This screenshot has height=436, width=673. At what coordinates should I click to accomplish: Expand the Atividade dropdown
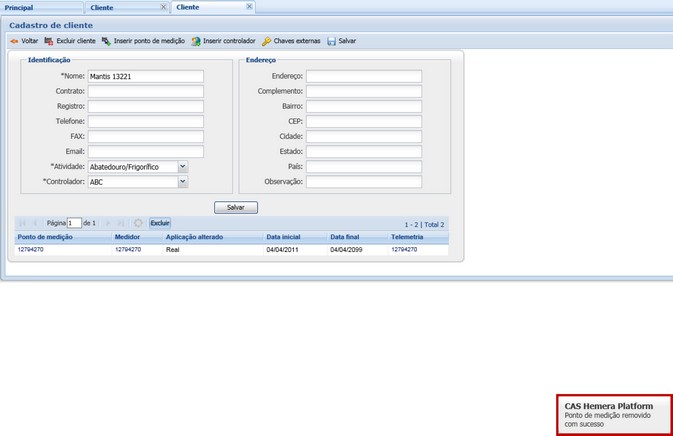tap(182, 167)
